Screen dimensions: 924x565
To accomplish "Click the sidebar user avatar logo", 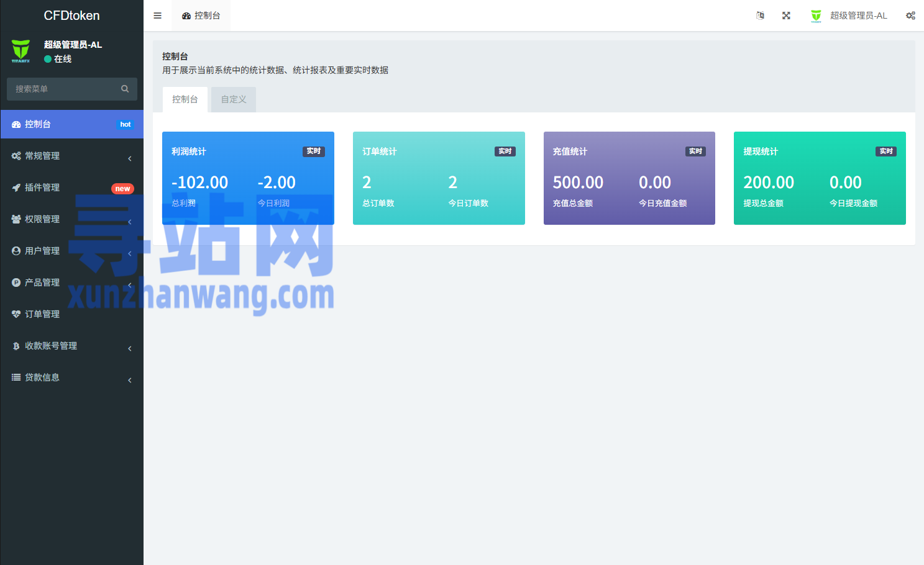I will (x=21, y=51).
